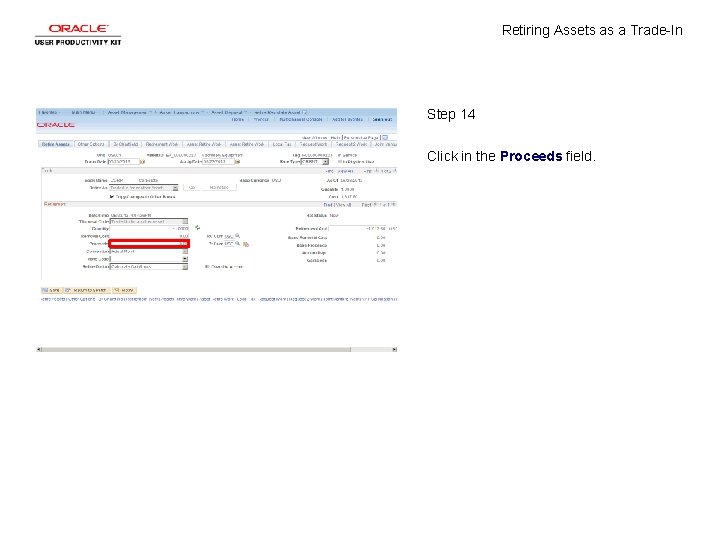720x540 pixels.
Task: Toggle the In Physical Use checkbox
Action: click(x=339, y=162)
